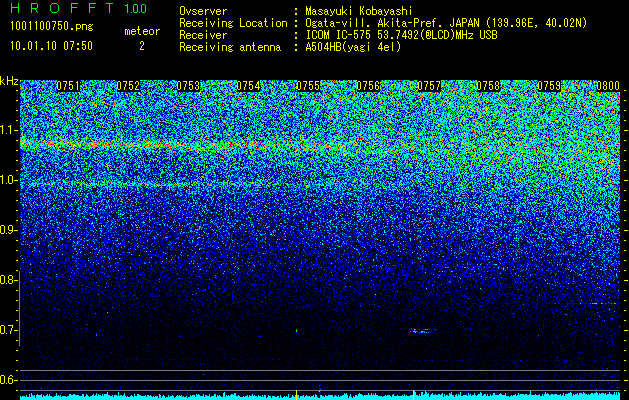Click the kHz axis unit label
629x400 pixels.
tap(9, 81)
